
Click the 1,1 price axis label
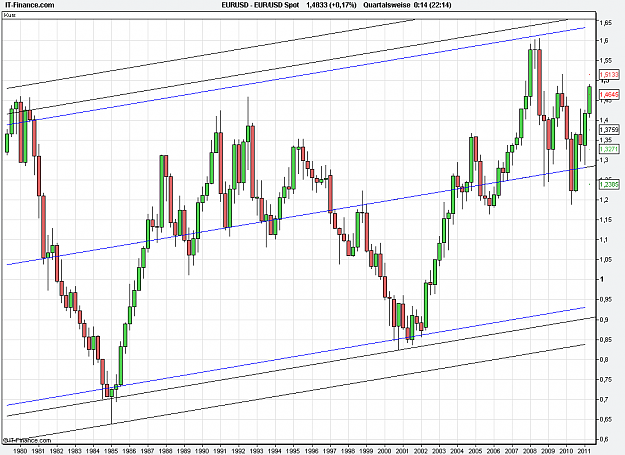click(604, 239)
